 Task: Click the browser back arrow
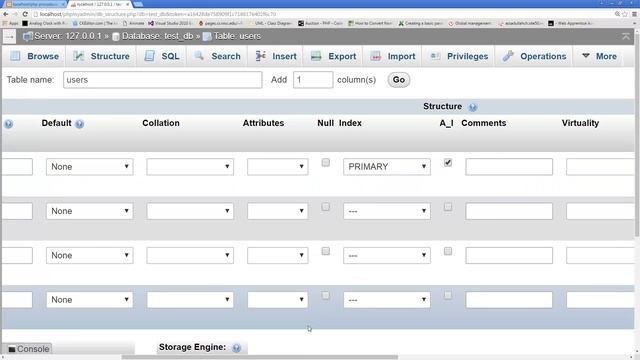click(x=6, y=14)
